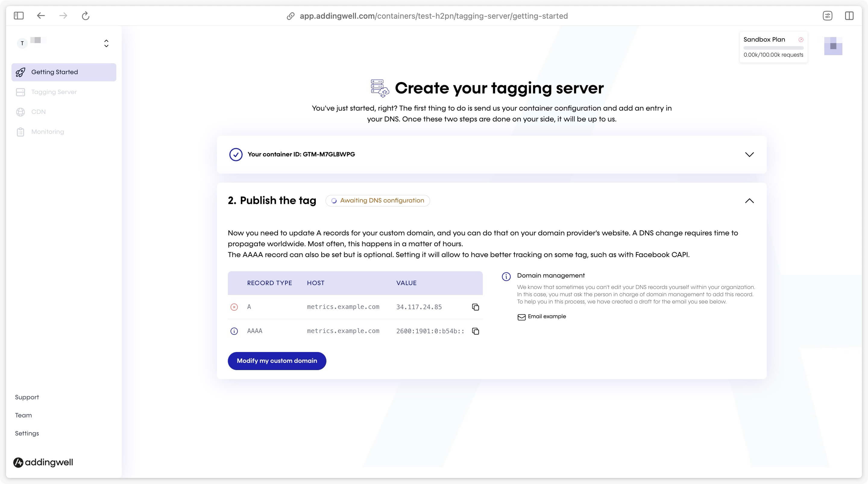Open the Support menu item

[x=26, y=396]
